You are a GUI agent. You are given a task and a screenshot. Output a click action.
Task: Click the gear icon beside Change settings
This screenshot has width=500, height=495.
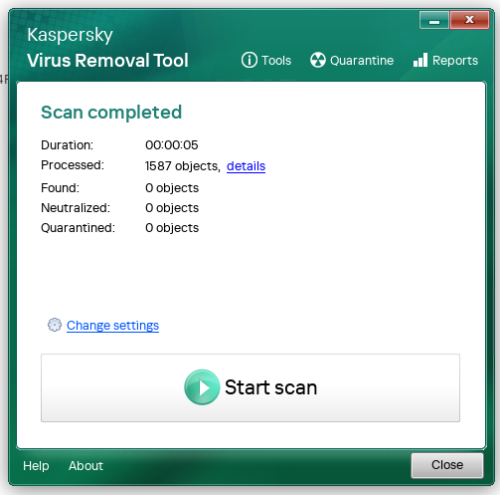click(55, 325)
